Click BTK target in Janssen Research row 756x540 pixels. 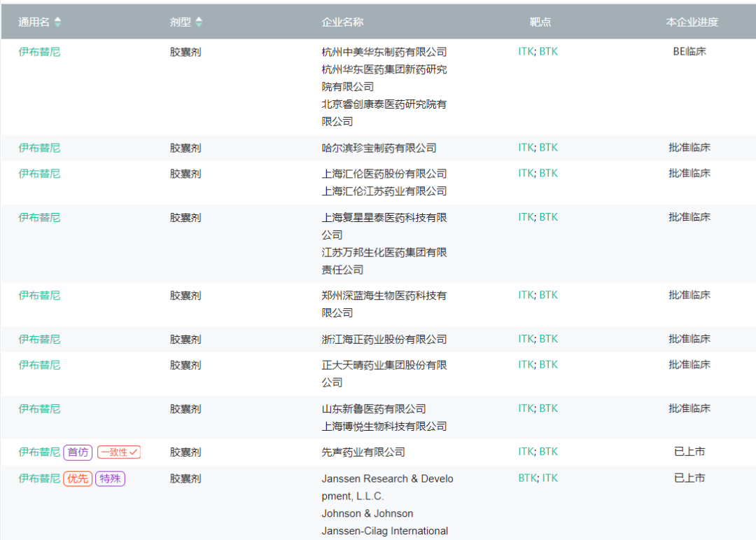click(x=528, y=478)
